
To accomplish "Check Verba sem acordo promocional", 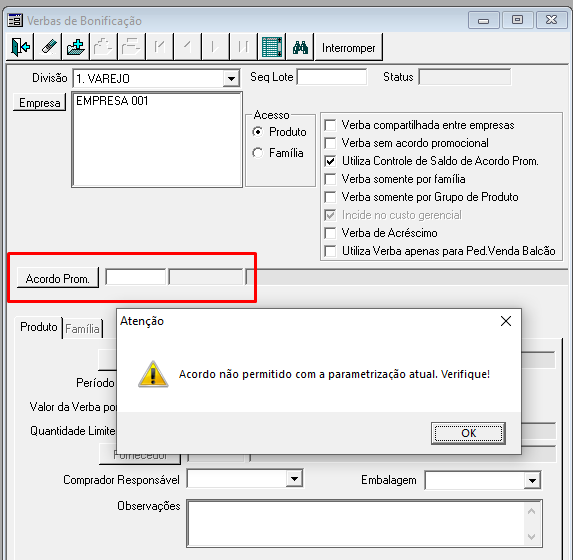I will click(330, 143).
